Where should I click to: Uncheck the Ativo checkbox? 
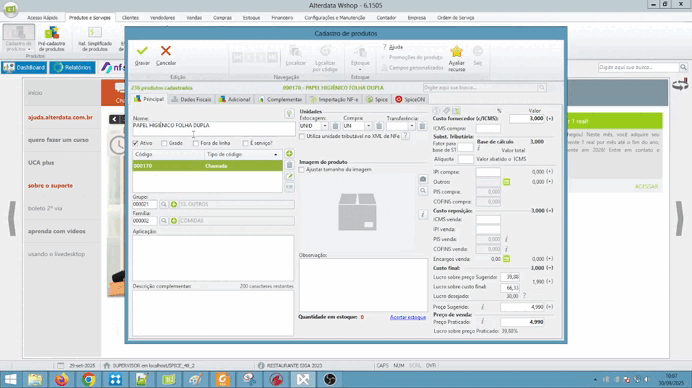[x=135, y=143]
